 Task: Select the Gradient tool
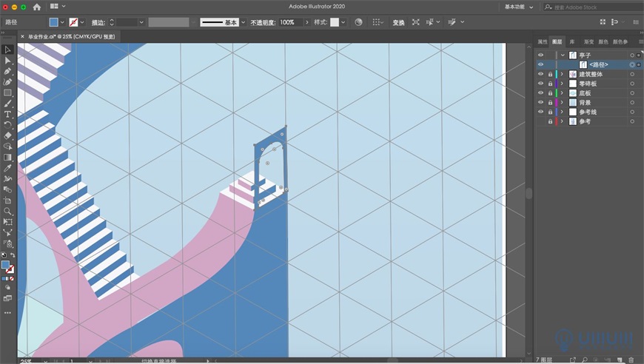tap(7, 157)
